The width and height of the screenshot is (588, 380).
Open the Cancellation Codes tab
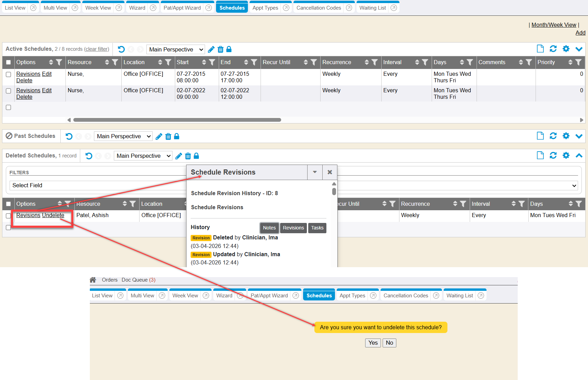[x=319, y=8]
